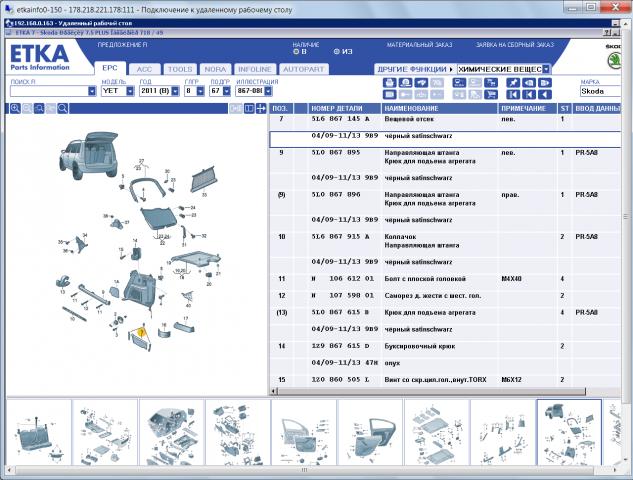Switch to the NORA tab
This screenshot has height=480, width=633.
click(215, 69)
